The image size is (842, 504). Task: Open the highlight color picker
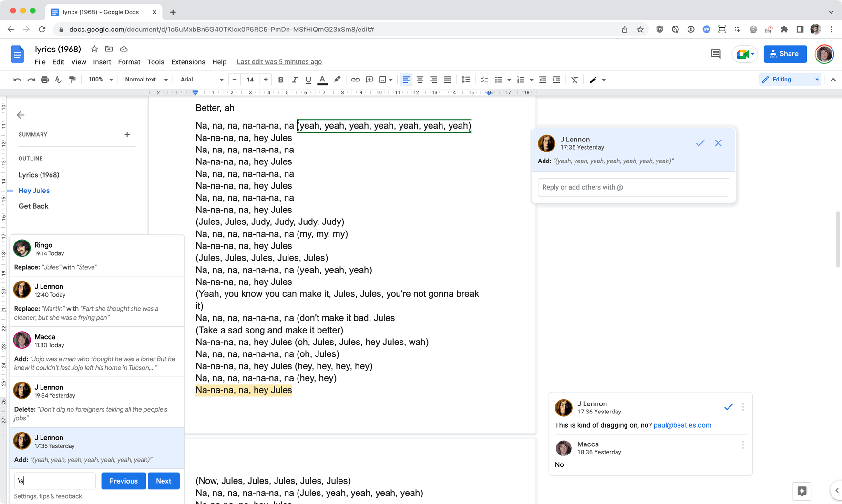(337, 80)
